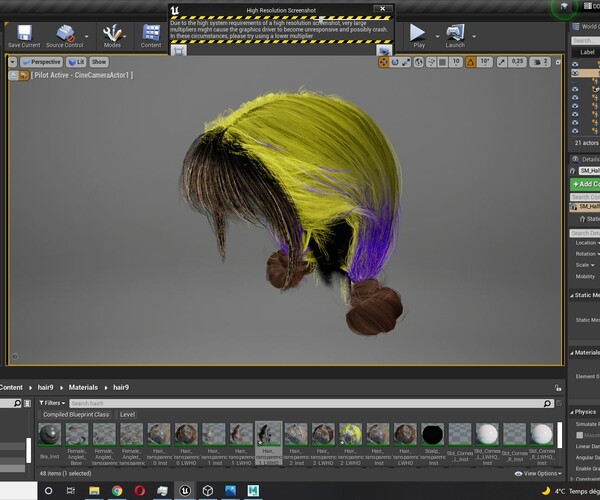Open File Explorer from the taskbar
600x500 pixels.
point(94,490)
